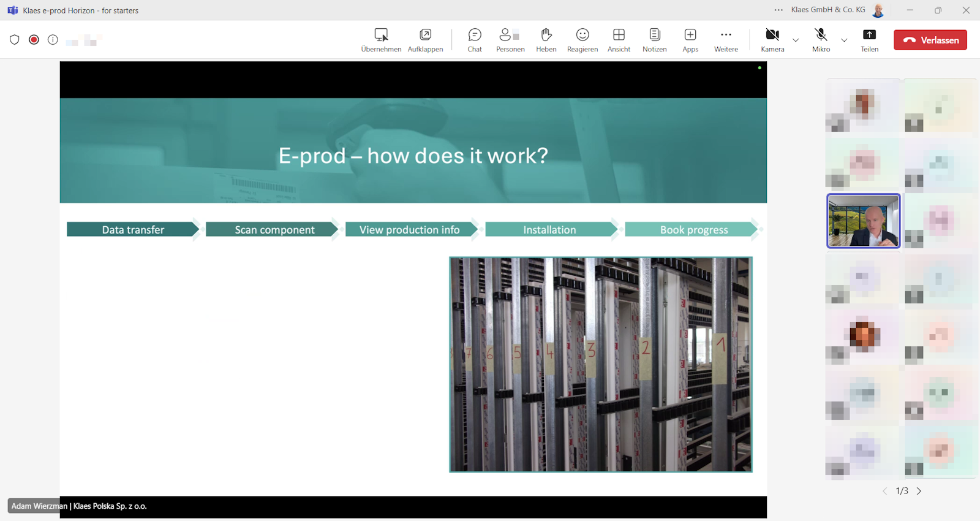Open the Chat panel
This screenshot has height=521, width=980.
(475, 40)
